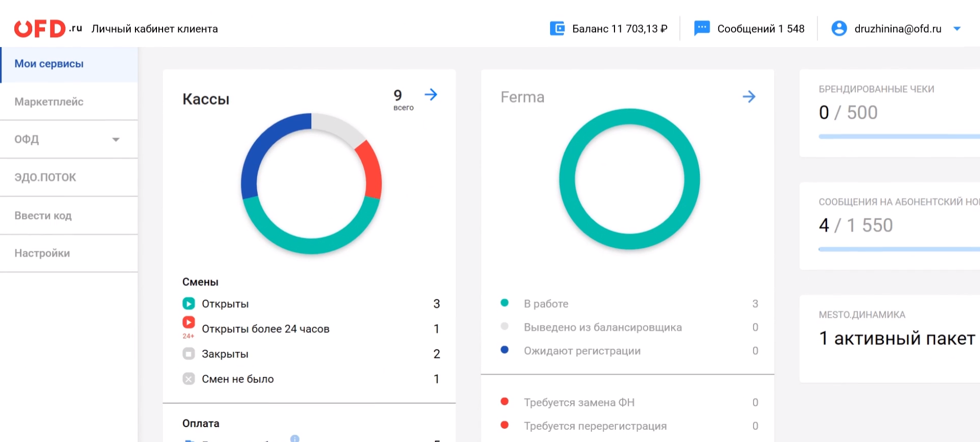Click Ожидают регистрации label

point(582,351)
